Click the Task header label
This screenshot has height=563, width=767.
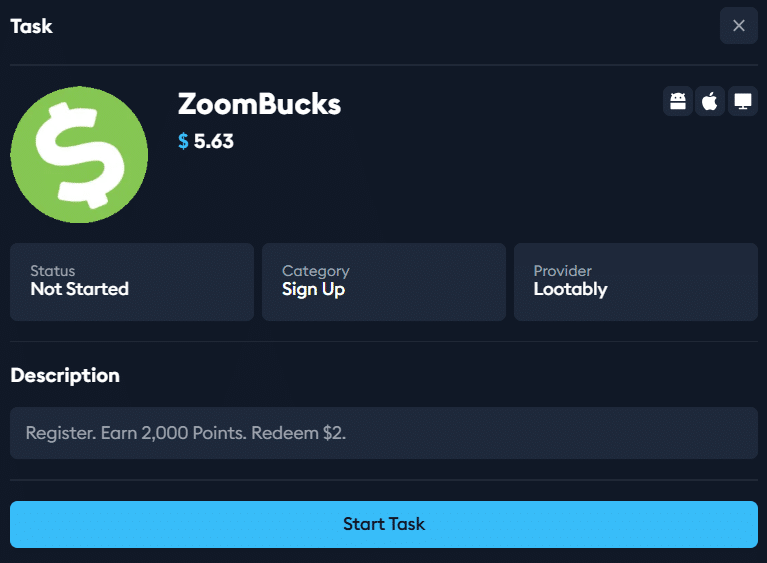pos(31,26)
